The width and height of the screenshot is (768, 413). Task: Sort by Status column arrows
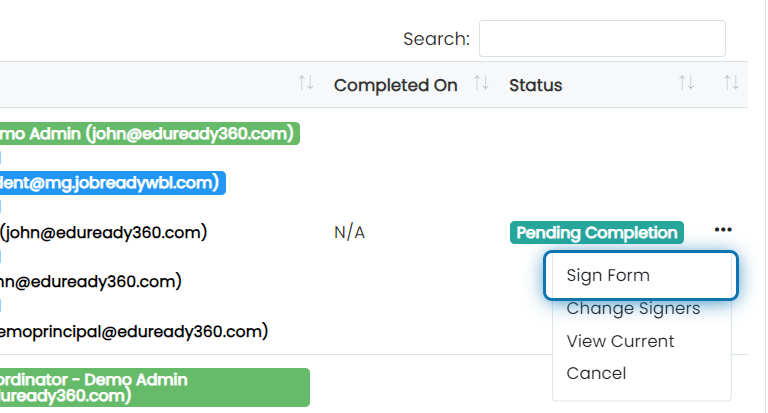click(x=686, y=83)
